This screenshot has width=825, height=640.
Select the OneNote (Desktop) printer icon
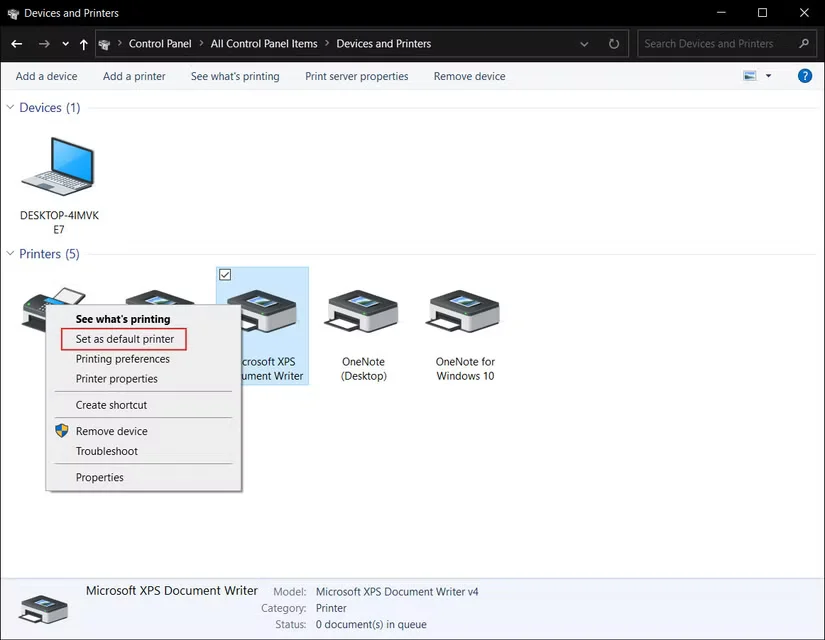pyautogui.click(x=362, y=312)
